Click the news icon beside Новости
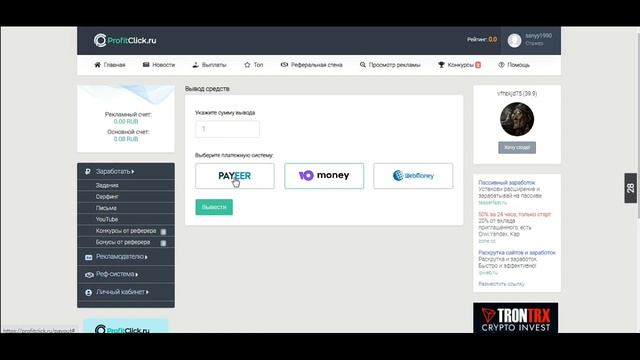This screenshot has width=640, height=360. point(146,65)
